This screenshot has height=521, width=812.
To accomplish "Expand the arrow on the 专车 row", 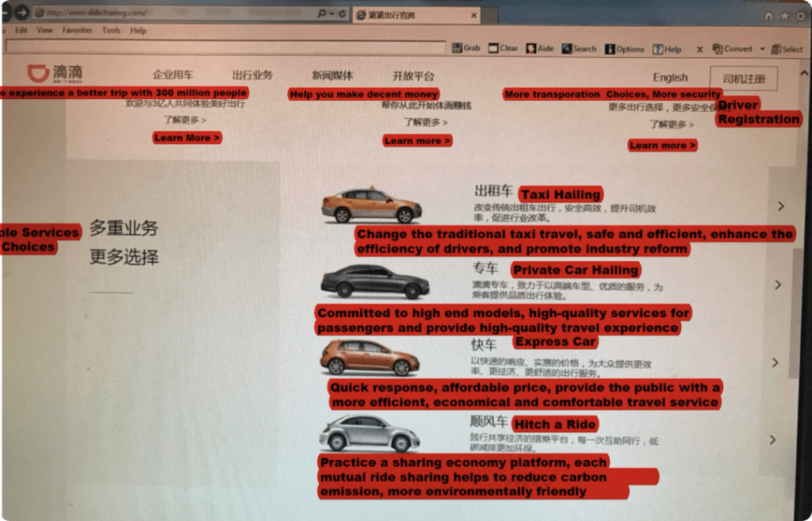I will pos(778,285).
